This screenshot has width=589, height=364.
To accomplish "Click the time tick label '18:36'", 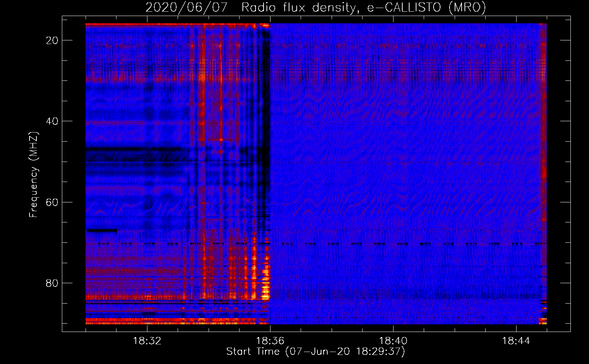I will pyautogui.click(x=270, y=341).
